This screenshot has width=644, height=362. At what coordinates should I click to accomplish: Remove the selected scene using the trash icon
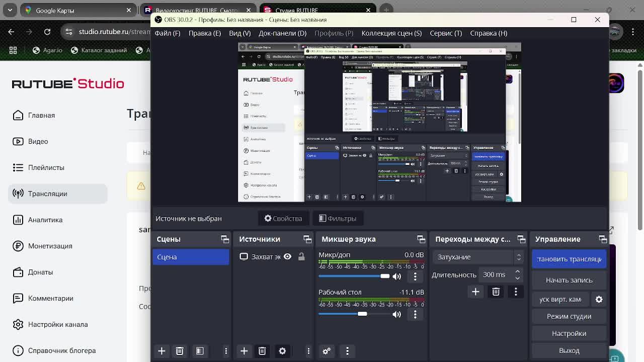click(x=180, y=351)
